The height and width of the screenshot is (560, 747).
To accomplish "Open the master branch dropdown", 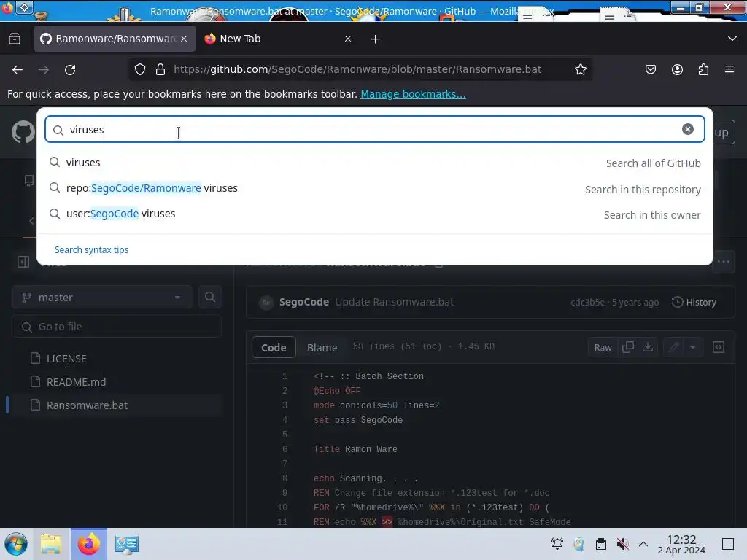I will point(102,297).
